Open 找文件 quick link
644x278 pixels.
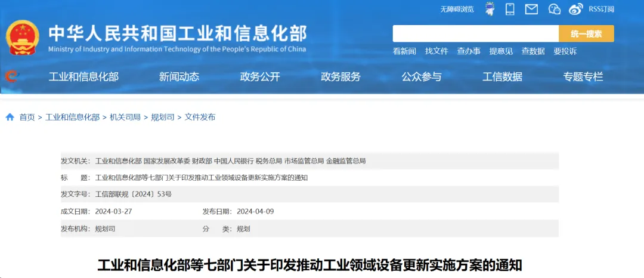(436, 51)
